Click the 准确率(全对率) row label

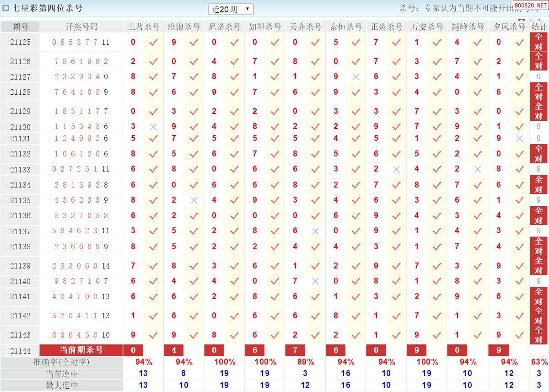(62, 362)
